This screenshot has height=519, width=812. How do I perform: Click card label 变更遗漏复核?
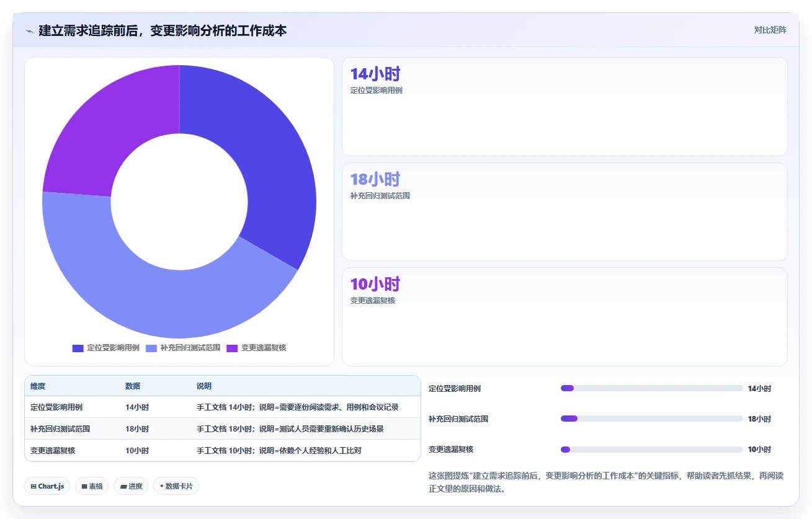pyautogui.click(x=373, y=301)
